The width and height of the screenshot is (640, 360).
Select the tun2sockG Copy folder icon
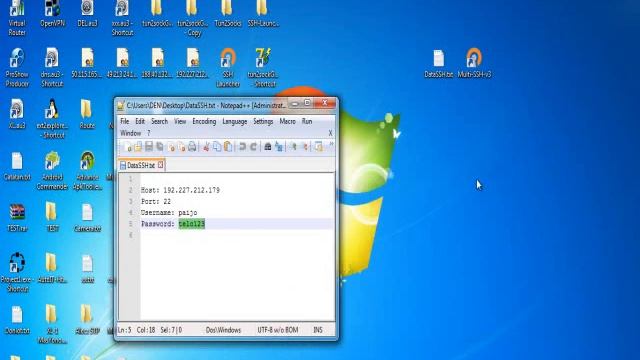coord(193,18)
